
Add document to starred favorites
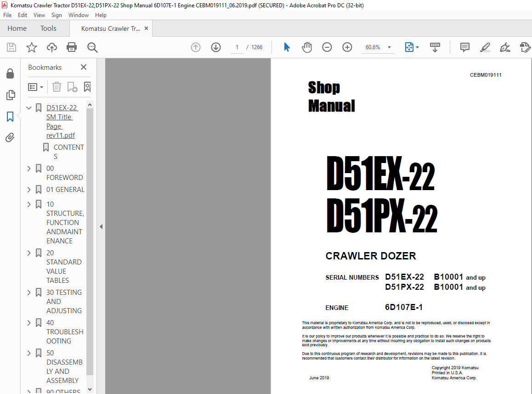click(32, 47)
